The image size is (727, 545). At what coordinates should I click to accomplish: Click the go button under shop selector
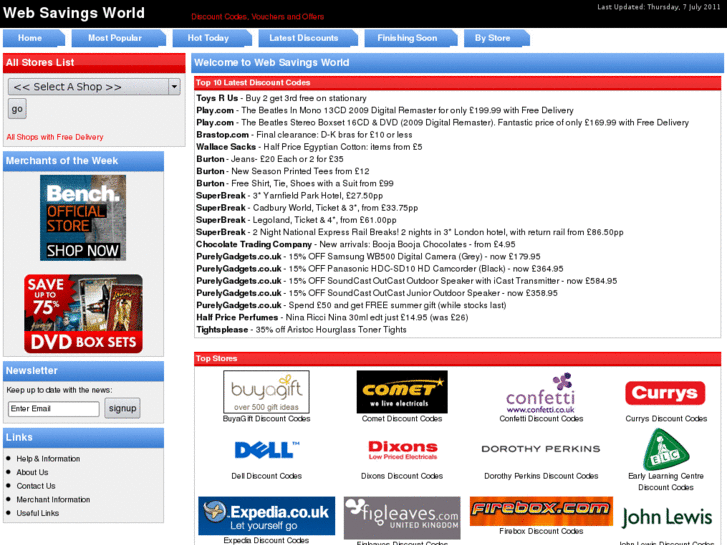(17, 109)
